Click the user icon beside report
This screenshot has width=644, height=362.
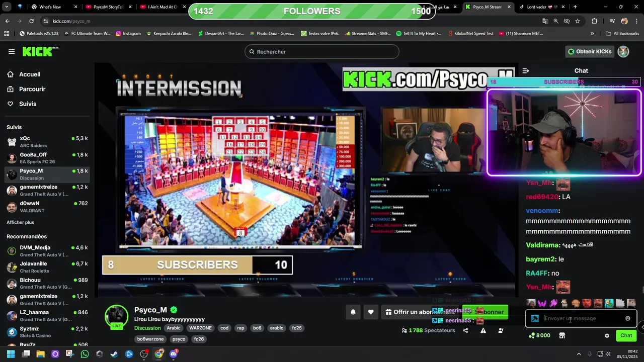[501, 330]
